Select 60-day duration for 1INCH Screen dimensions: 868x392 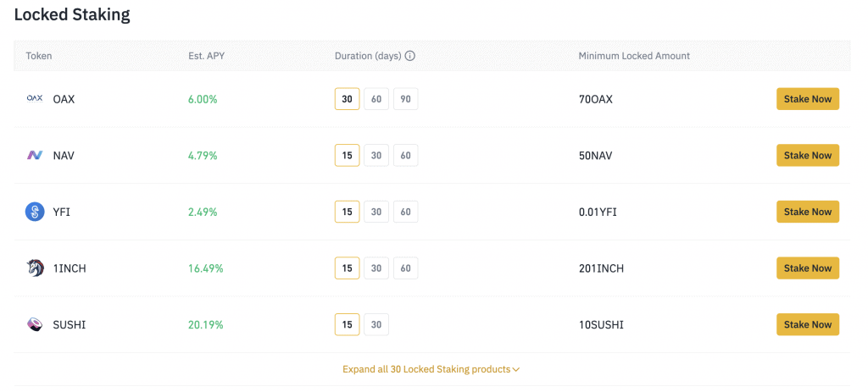[x=406, y=268]
